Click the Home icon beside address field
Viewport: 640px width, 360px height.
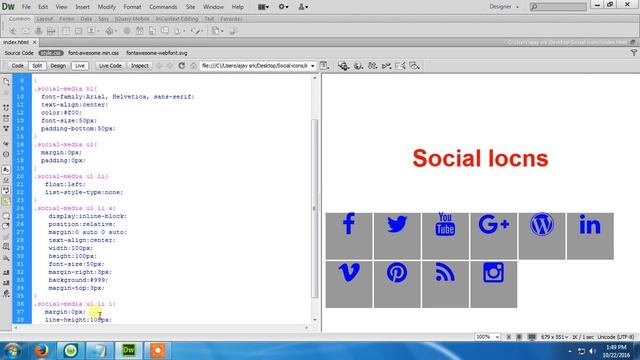click(193, 66)
